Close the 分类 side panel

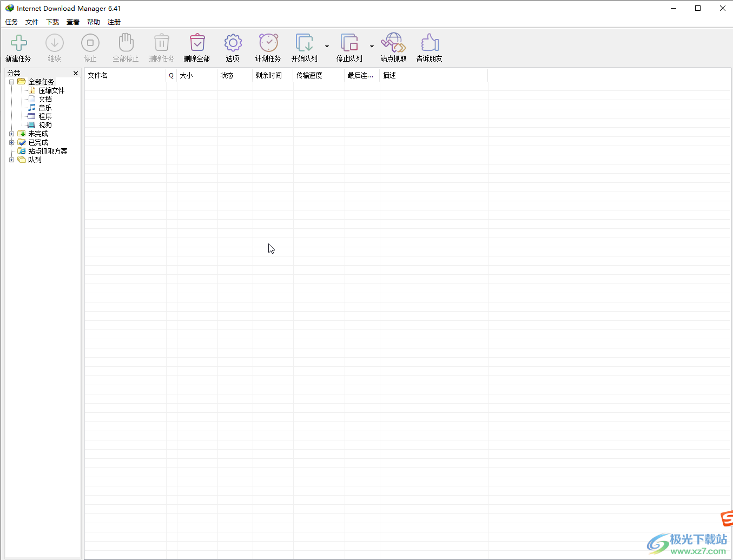pyautogui.click(x=76, y=73)
